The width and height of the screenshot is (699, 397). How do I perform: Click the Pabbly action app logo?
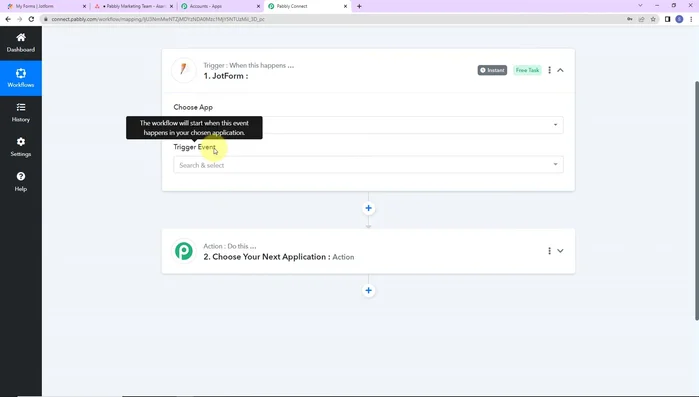click(184, 251)
